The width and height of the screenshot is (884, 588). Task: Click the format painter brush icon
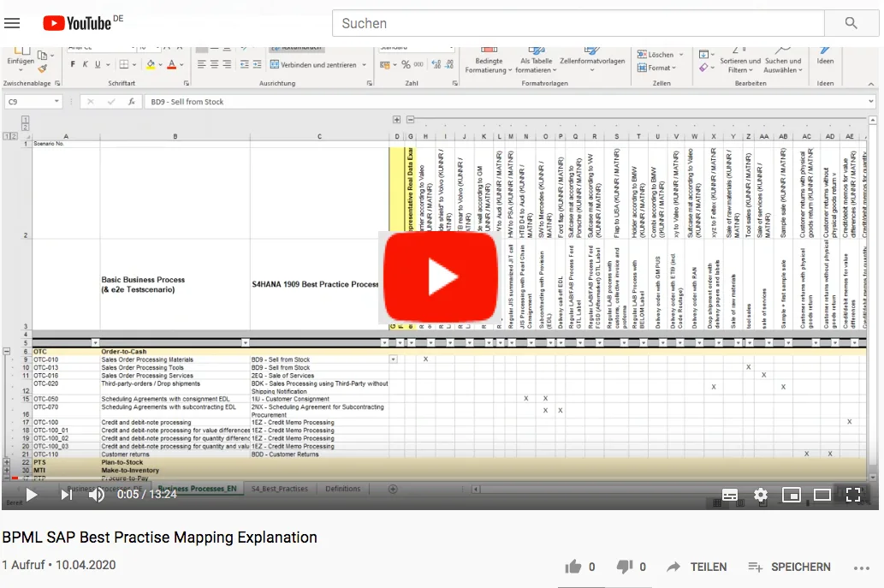(42, 68)
